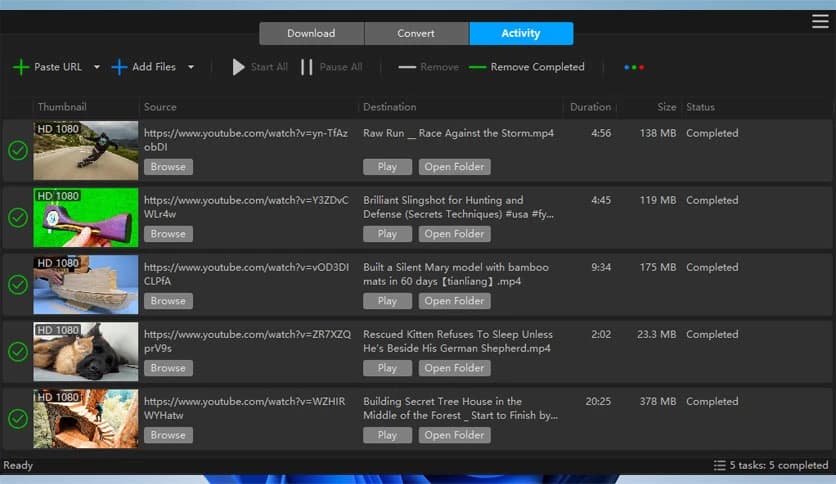836x484 pixels.
Task: Click the 20:25 duration cell
Action: pos(598,401)
